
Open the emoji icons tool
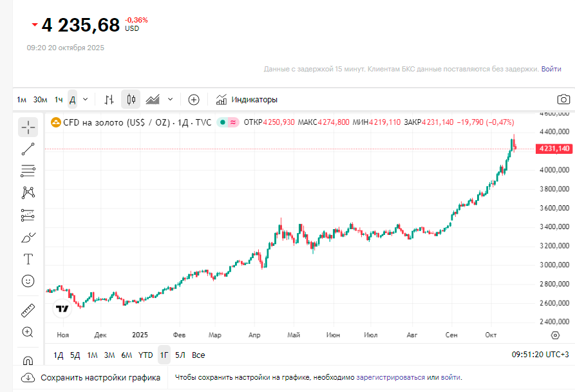(x=28, y=281)
